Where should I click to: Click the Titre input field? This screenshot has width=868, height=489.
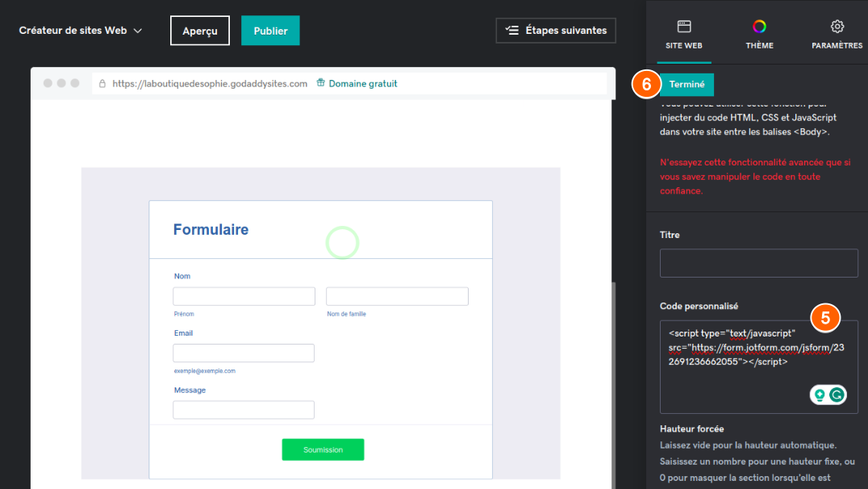758,263
